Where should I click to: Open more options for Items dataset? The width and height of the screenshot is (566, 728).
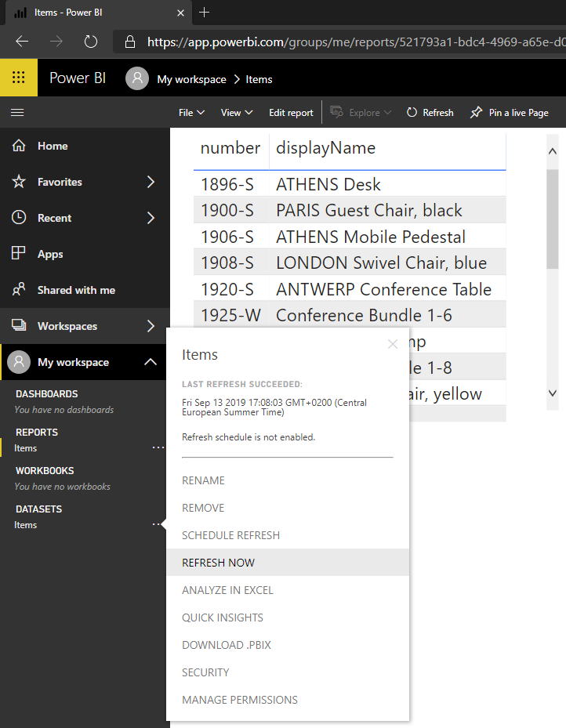click(158, 524)
